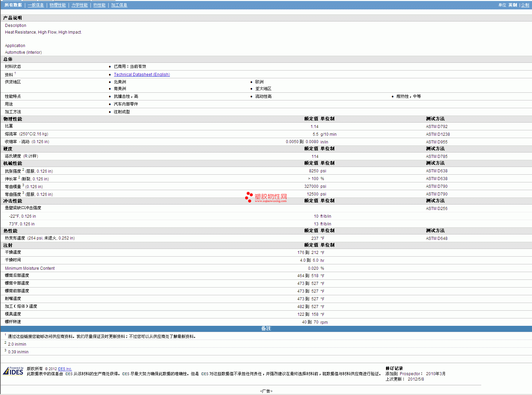Select the 比重 value 1.14
This screenshot has width=532, height=395.
coord(314,127)
